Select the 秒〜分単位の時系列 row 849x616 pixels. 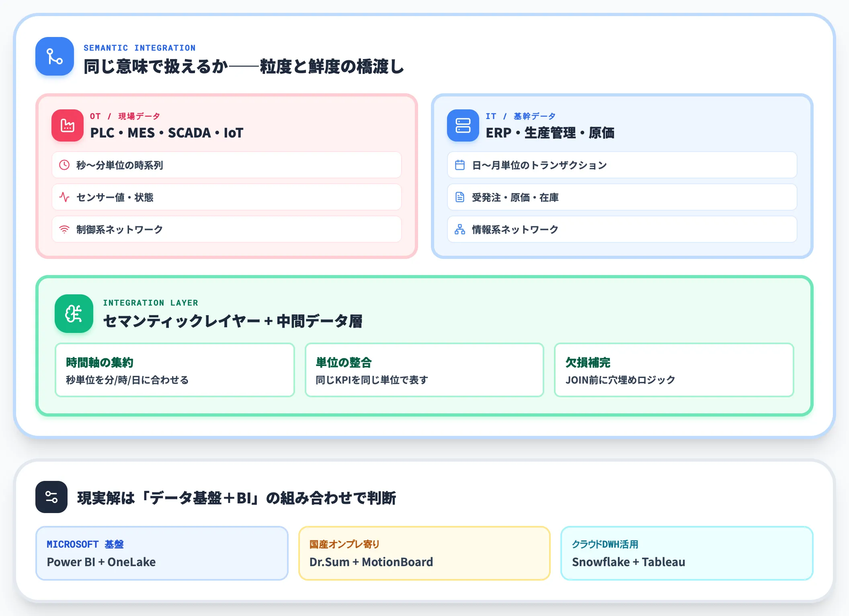pos(227,165)
